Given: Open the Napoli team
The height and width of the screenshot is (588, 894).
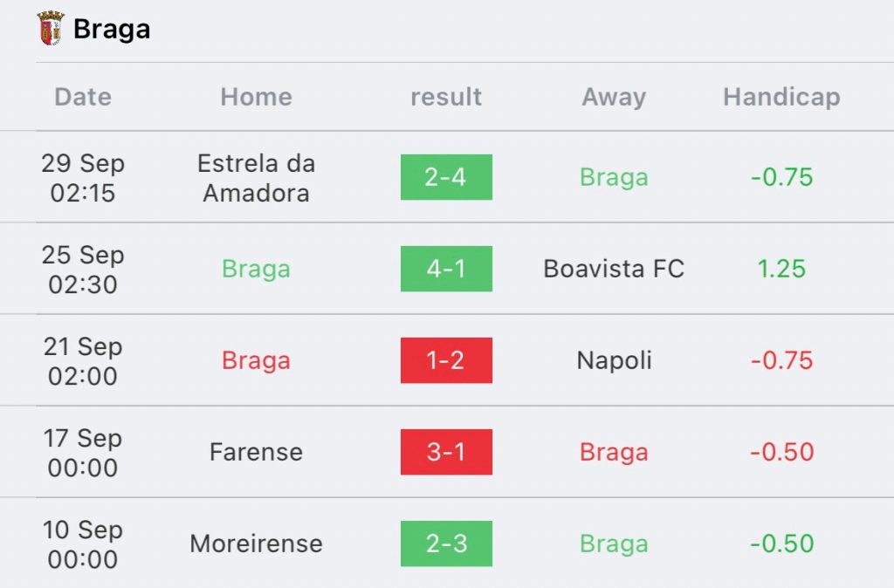Looking at the screenshot, I should [614, 360].
